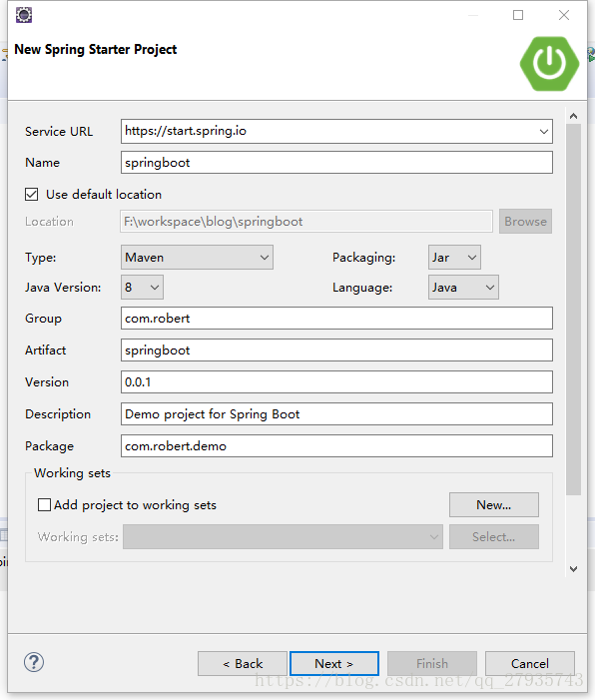Image resolution: width=595 pixels, height=700 pixels.
Task: Click the 'Artifact' label
Action: (46, 350)
